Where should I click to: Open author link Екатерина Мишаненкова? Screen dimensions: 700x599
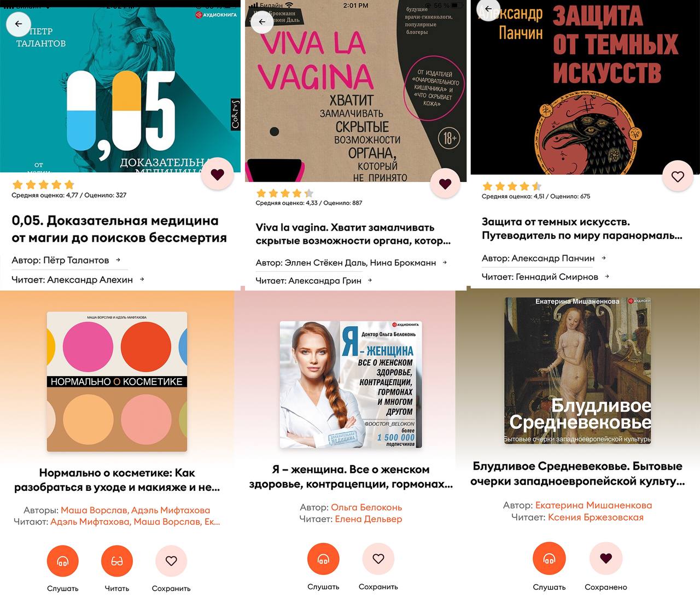tap(593, 505)
